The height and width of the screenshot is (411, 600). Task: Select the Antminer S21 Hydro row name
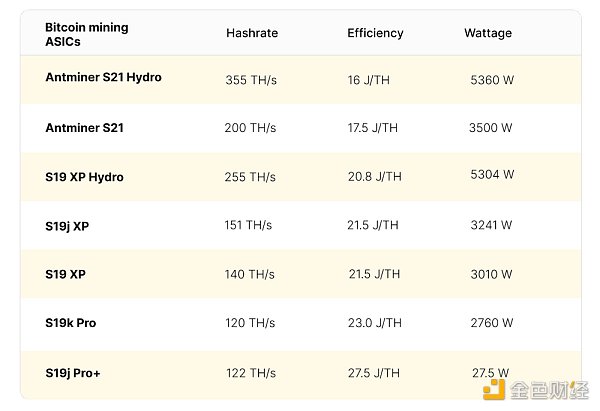coord(103,77)
